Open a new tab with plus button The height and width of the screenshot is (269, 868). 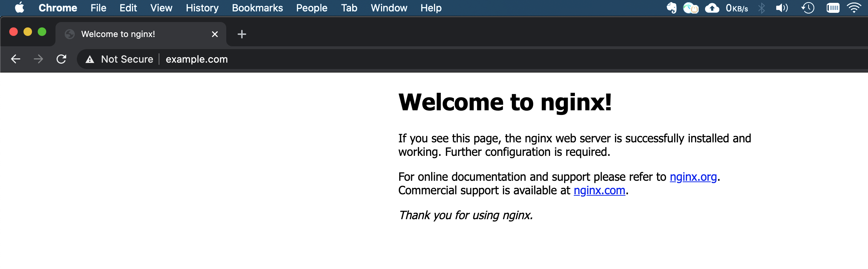coord(242,34)
